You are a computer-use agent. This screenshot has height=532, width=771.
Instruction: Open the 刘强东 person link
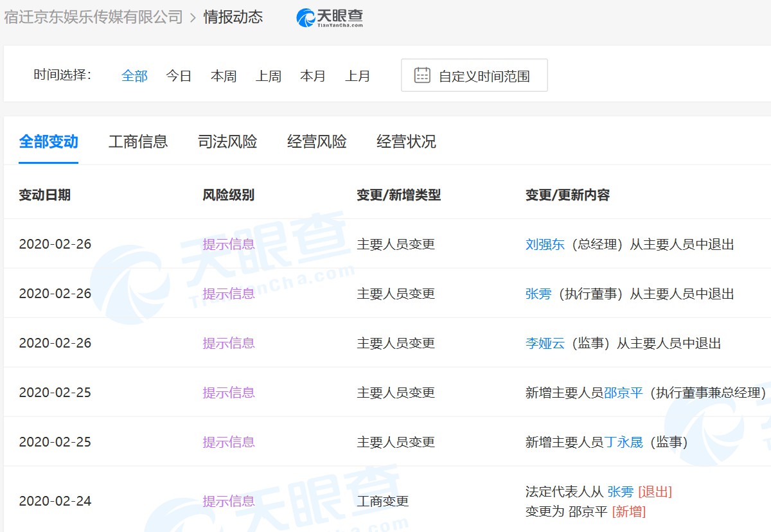(x=545, y=244)
